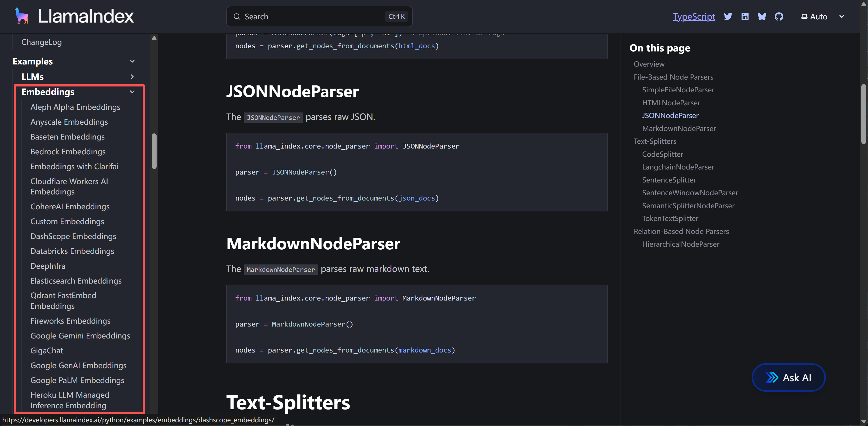Image resolution: width=868 pixels, height=426 pixels.
Task: Click the MarkdownNodeParser main heading
Action: pos(313,244)
